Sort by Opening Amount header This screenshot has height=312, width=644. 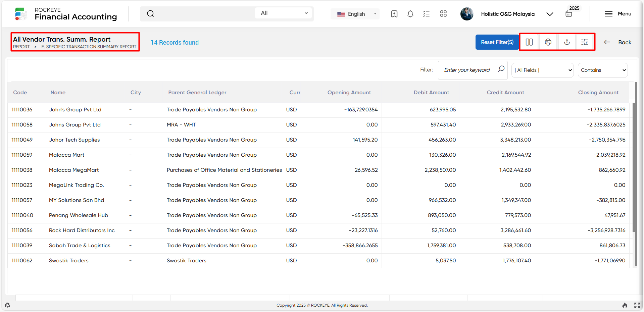349,93
